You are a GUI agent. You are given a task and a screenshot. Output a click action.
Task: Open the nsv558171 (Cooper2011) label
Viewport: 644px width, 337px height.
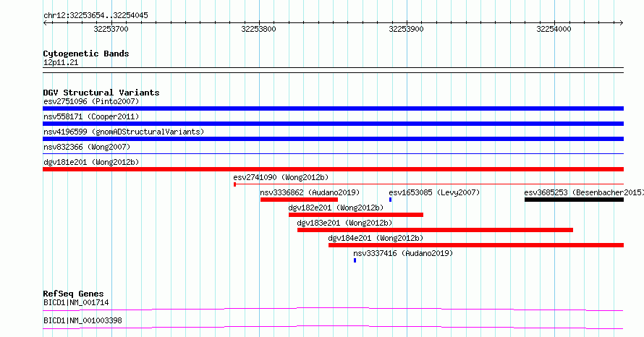tap(91, 116)
